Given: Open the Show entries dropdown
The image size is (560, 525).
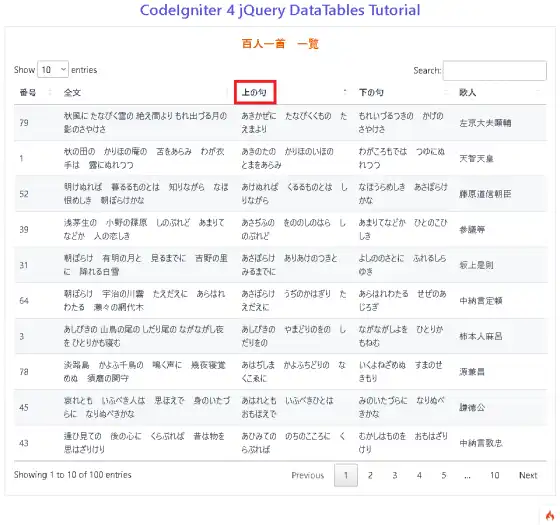Looking at the screenshot, I should [53, 69].
